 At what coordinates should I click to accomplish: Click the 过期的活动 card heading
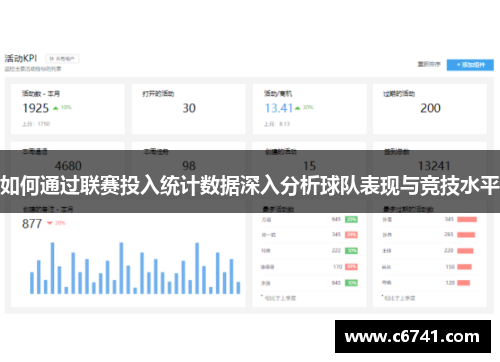coord(399,94)
